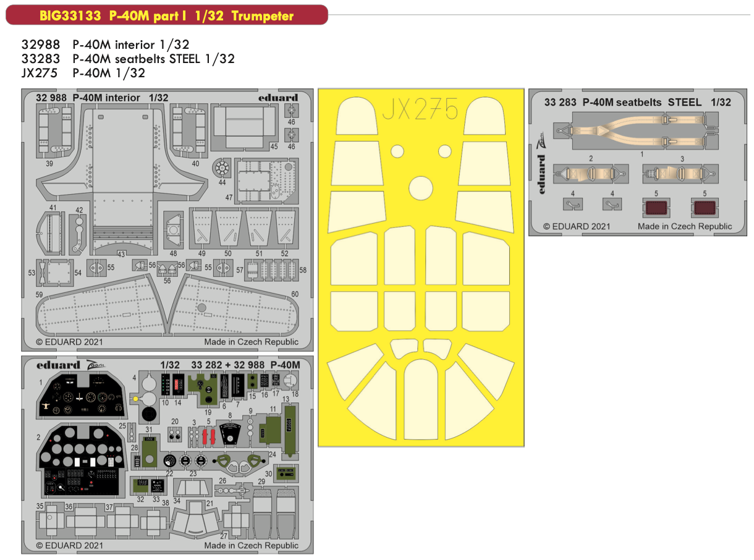Select the round gauge cluster part 8
This screenshot has width=754, height=560.
coord(231,435)
